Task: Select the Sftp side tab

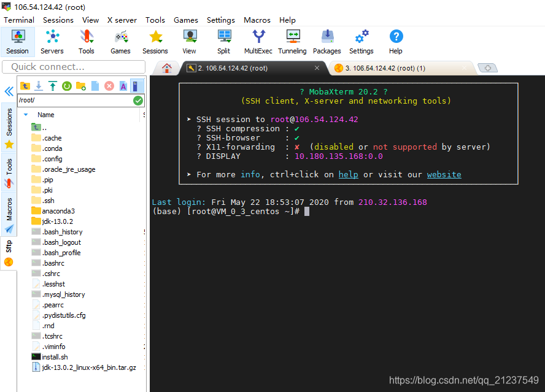Action: (x=9, y=252)
